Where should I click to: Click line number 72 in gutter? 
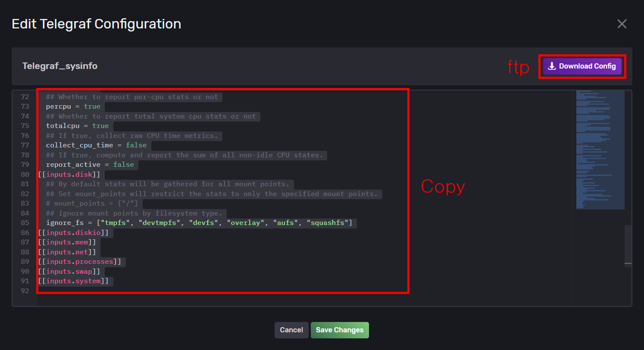[25, 97]
